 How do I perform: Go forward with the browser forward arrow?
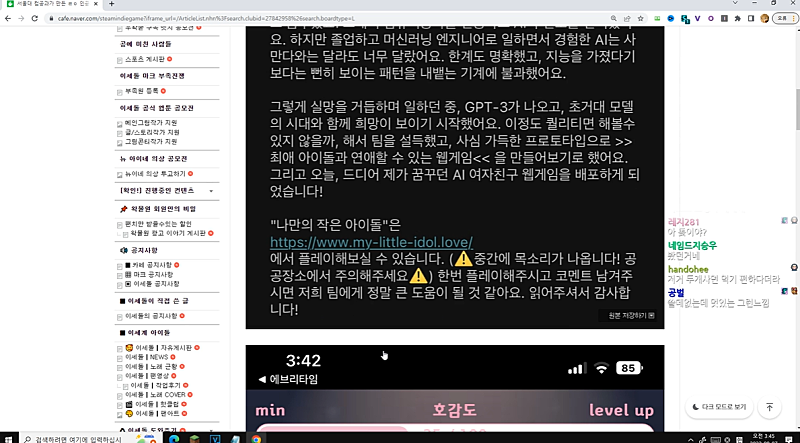21,18
